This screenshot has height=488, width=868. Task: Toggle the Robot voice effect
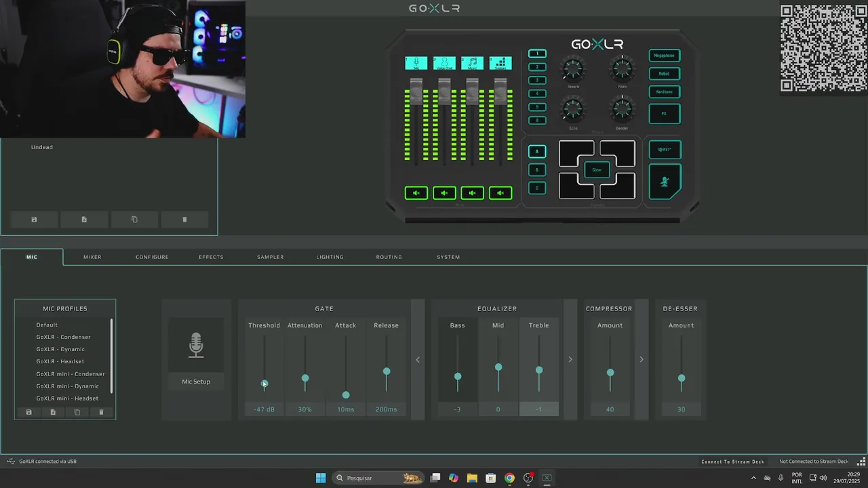[665, 74]
